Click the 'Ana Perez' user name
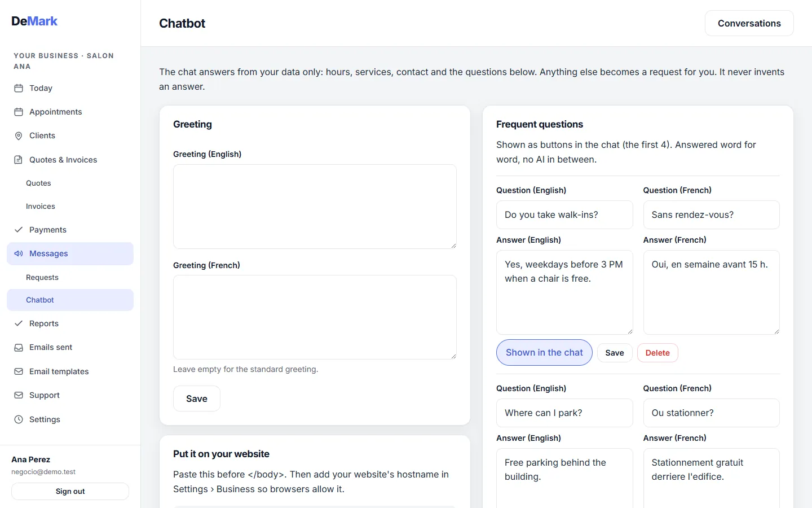The height and width of the screenshot is (508, 812). 30,459
